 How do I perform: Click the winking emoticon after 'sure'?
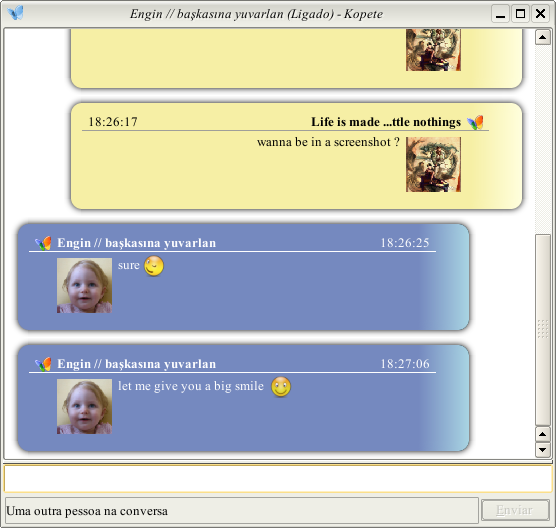(154, 266)
